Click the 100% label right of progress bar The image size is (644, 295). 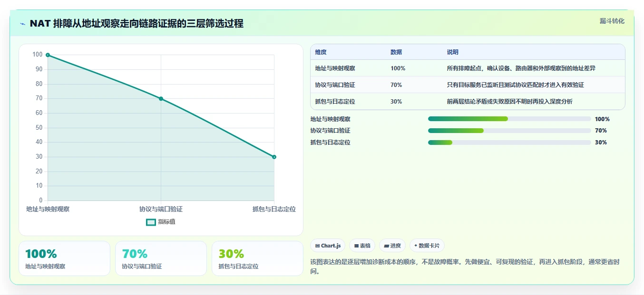click(602, 119)
